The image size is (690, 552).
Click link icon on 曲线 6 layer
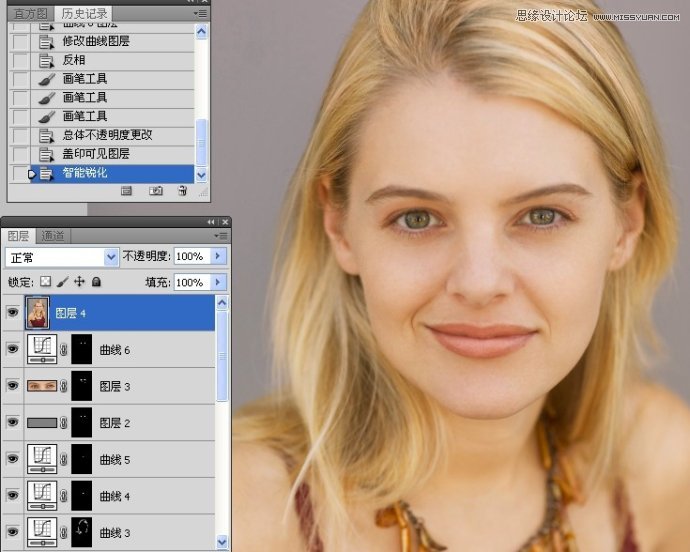click(64, 350)
